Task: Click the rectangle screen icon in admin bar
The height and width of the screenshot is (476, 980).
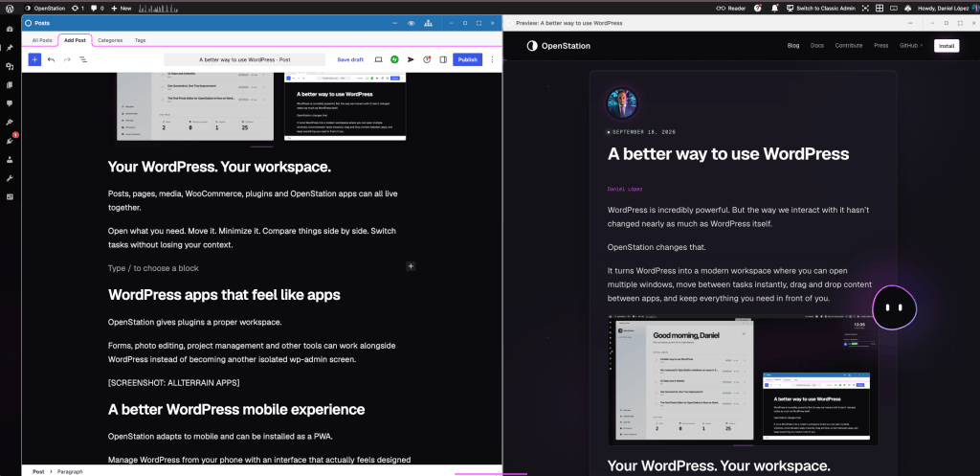Action: pos(893,8)
